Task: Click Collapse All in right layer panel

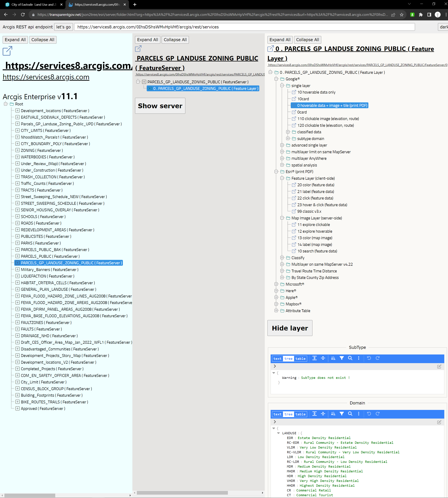Action: [307, 40]
